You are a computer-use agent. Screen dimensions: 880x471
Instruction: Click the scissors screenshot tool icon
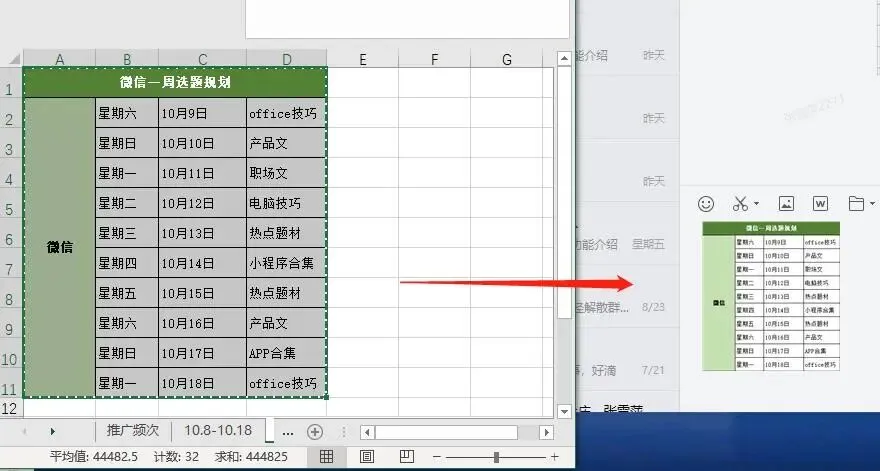[740, 204]
